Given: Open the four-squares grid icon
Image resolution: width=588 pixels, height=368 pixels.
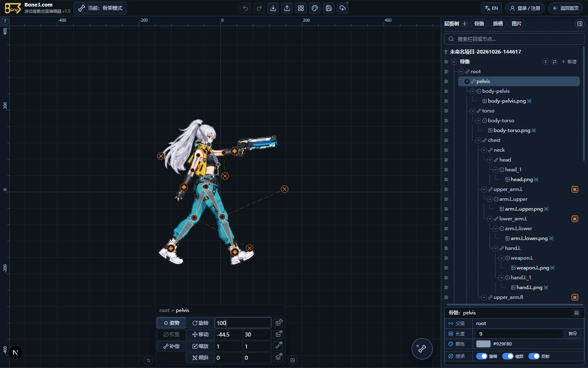Looking at the screenshot, I should (x=301, y=8).
